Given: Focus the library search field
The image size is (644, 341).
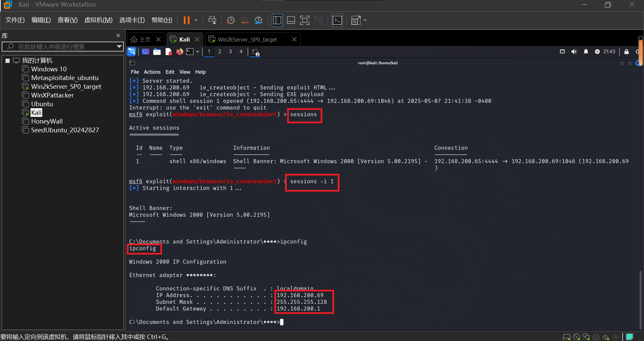Looking at the screenshot, I should pos(62,47).
